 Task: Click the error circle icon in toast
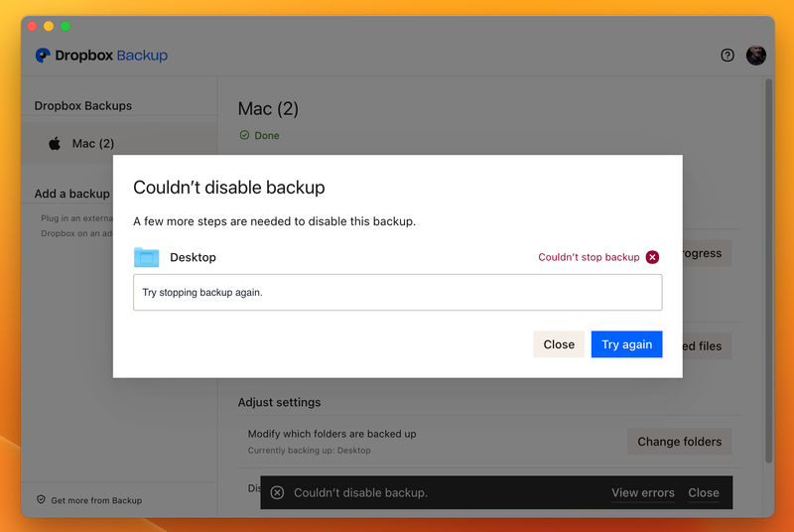tap(277, 493)
